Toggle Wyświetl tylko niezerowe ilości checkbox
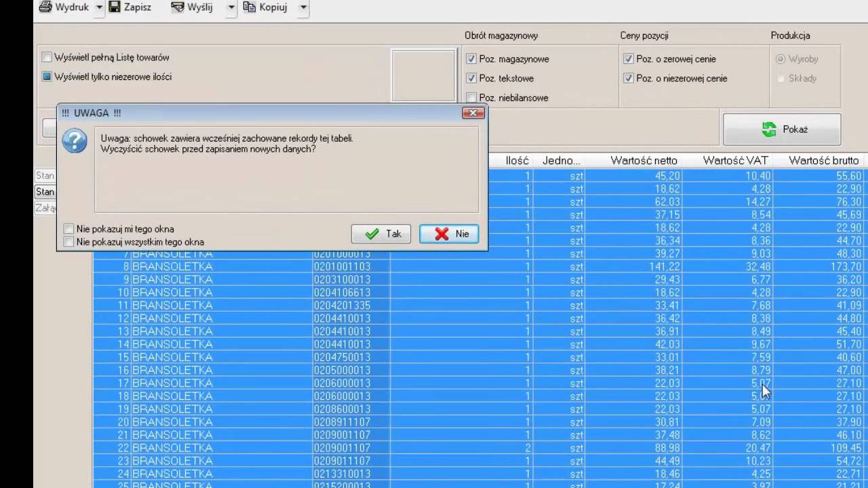The image size is (868, 488). click(47, 77)
